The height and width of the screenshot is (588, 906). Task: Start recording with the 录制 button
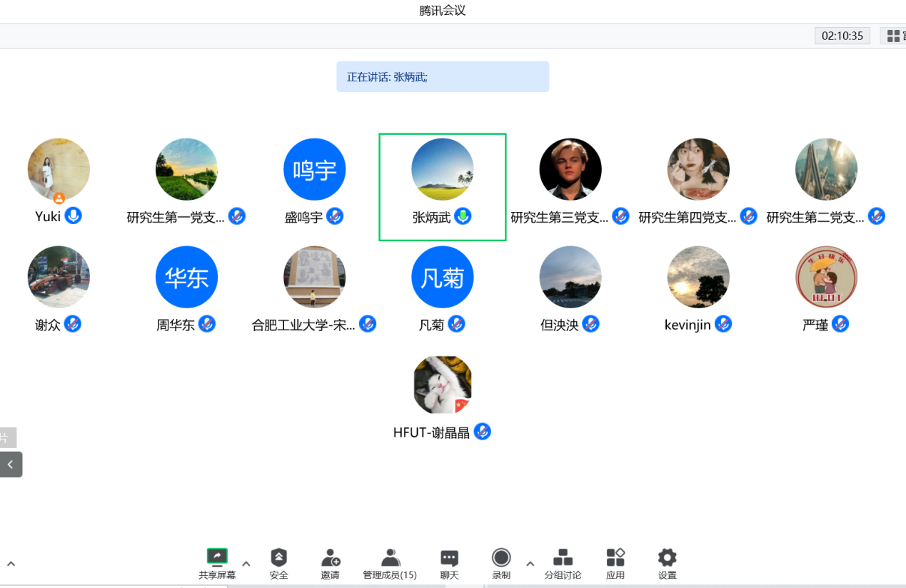coord(501,557)
